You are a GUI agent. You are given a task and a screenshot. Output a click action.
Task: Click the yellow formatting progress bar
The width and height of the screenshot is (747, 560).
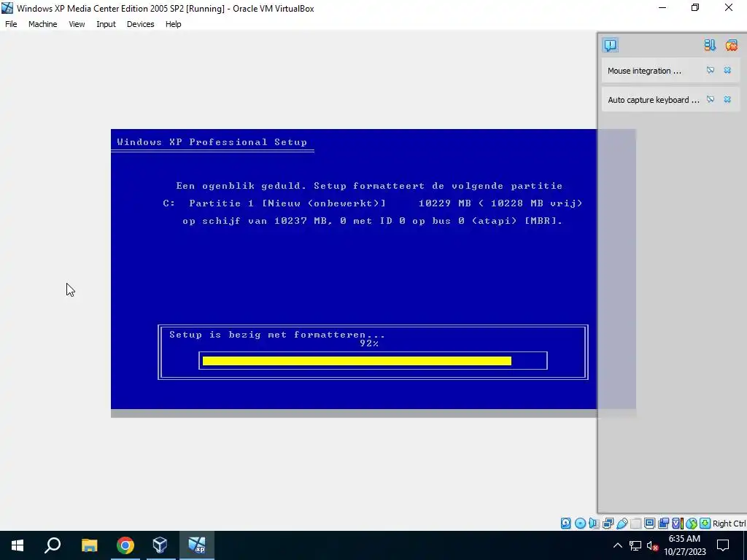[357, 361]
